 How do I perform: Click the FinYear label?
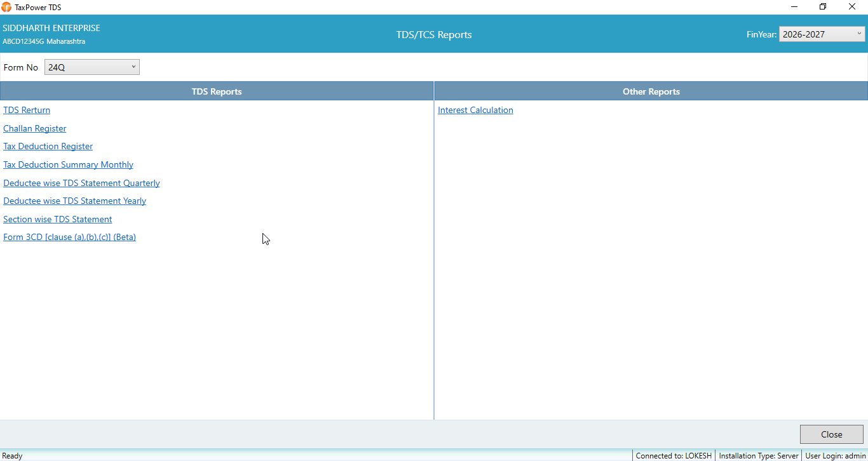[761, 34]
